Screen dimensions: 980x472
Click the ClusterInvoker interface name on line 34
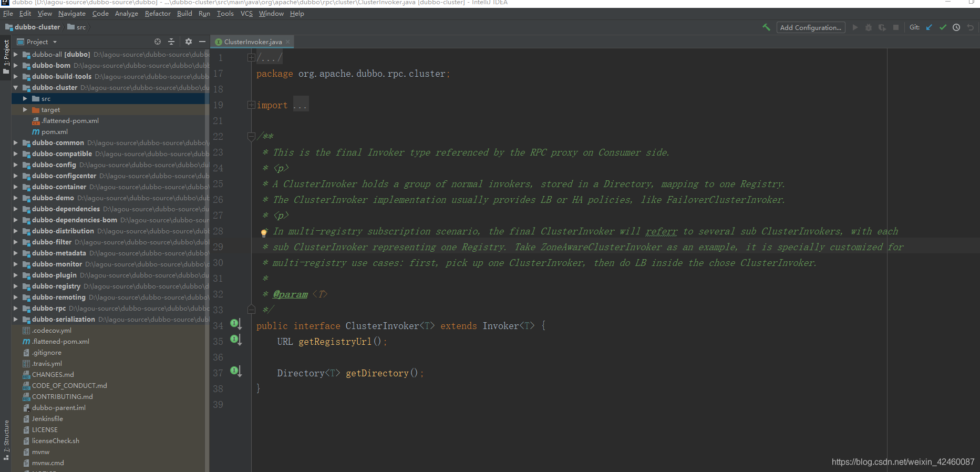pos(382,326)
